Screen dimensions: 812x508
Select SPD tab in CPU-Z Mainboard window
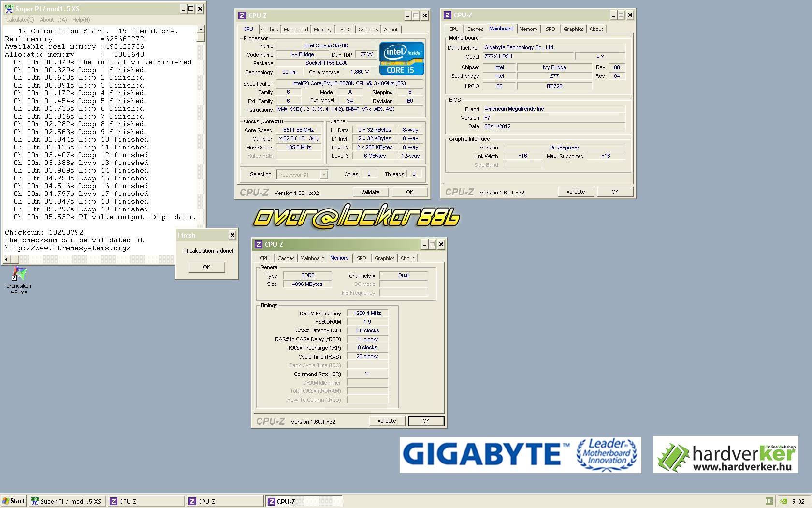550,29
